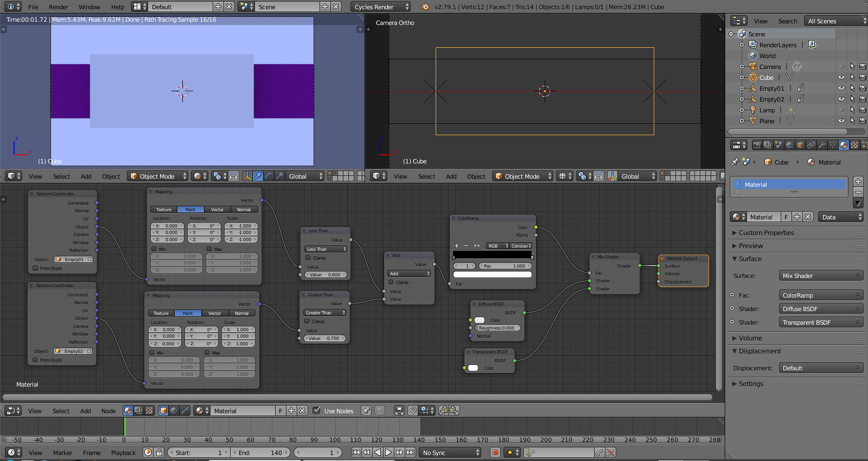The image size is (868, 461).
Task: Open the Render properties camera tab
Action: pos(757,145)
